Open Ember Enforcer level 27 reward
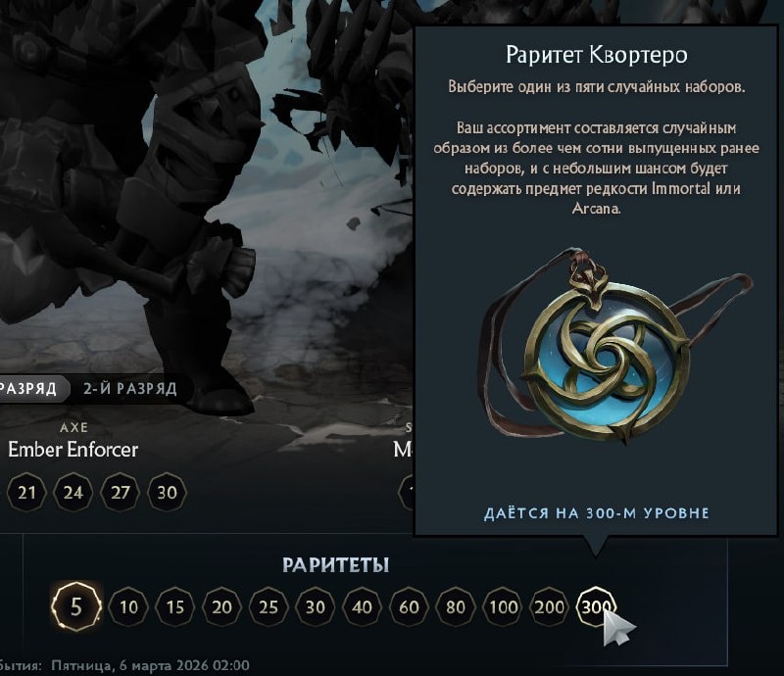The height and width of the screenshot is (676, 784). (x=120, y=493)
